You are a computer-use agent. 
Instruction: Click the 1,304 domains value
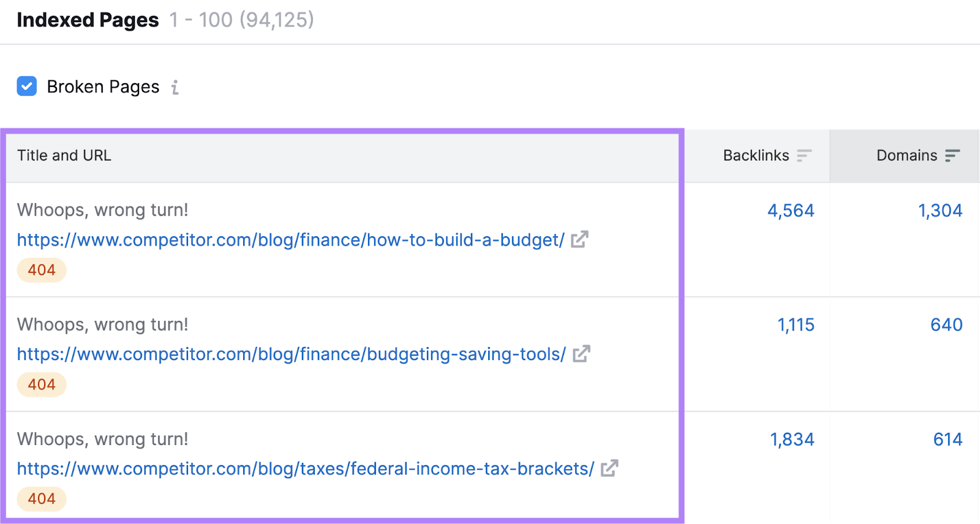coord(940,210)
